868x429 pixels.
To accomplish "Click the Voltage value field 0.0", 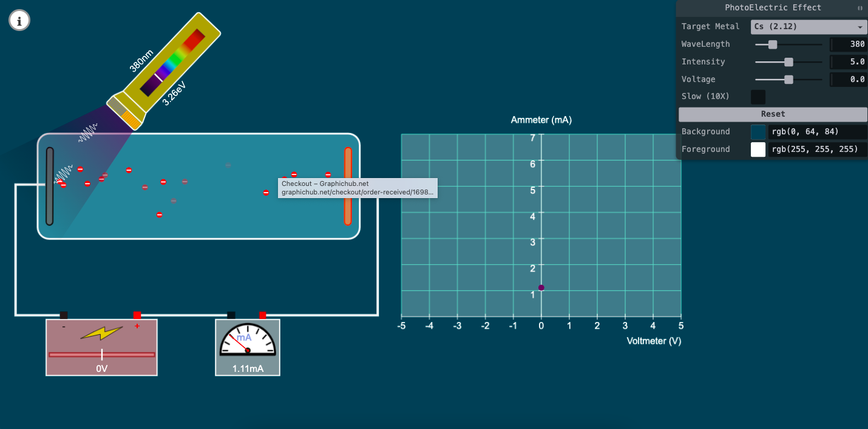I will 849,80.
